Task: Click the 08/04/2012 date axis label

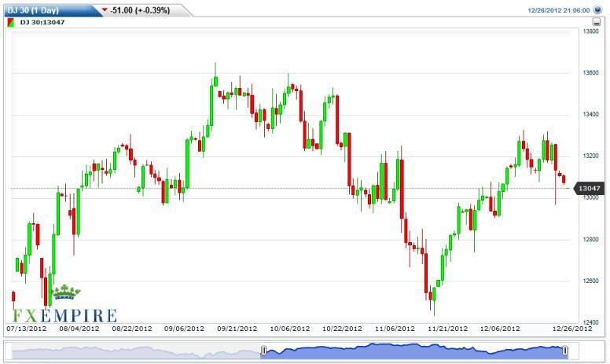Action: (79, 329)
